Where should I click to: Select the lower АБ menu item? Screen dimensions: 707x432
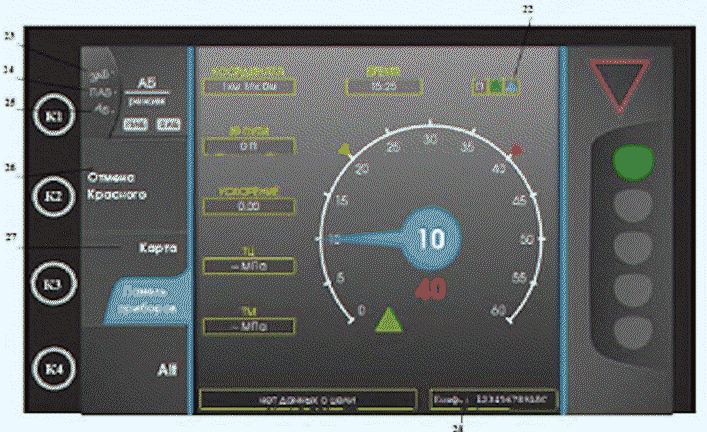coord(167,370)
